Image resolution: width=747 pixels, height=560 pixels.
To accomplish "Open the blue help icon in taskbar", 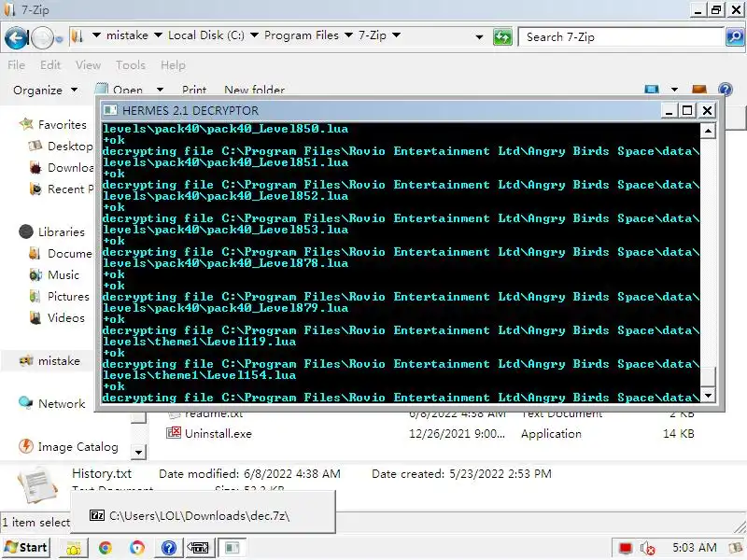I will point(169,548).
